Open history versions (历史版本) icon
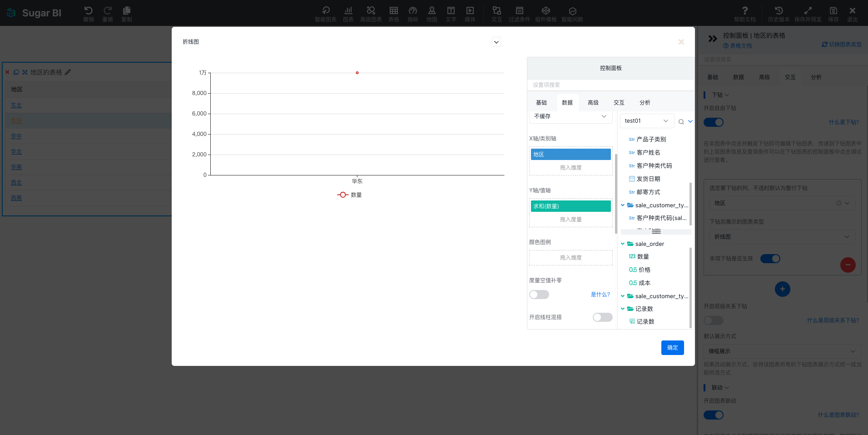This screenshot has width=868, height=435. coord(779,10)
